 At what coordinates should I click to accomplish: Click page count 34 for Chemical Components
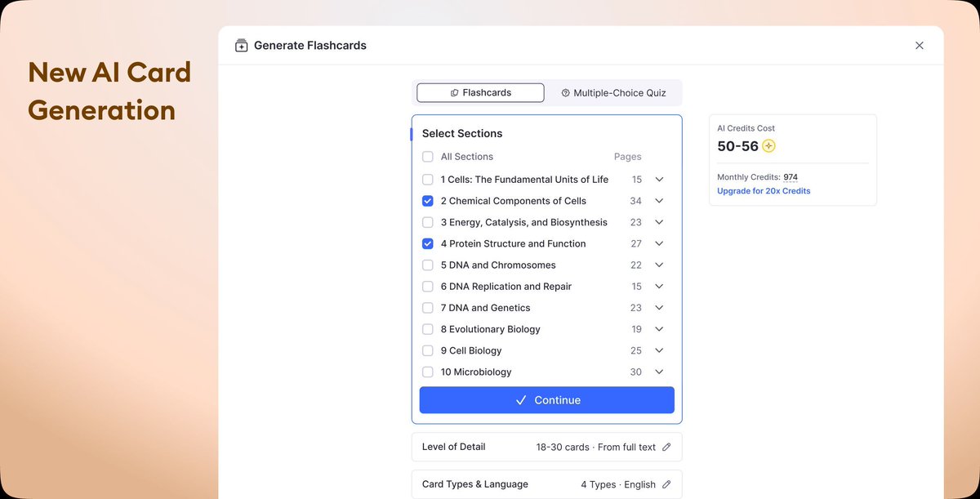[x=636, y=201]
